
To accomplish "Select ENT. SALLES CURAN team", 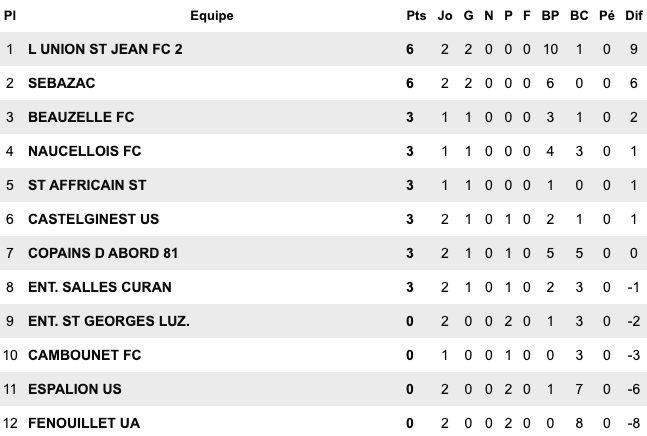I will pyautogui.click(x=99, y=287).
